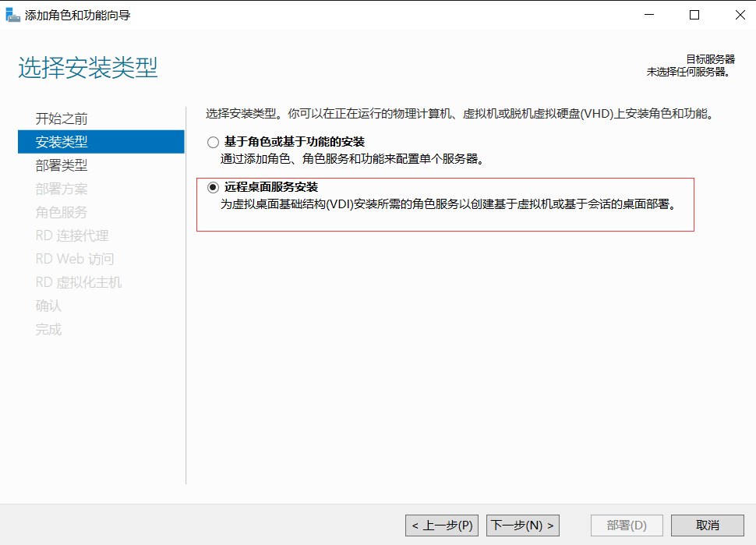Close the 添加角色和功能向导 window
Image resolution: width=756 pixels, height=545 pixels.
click(x=740, y=15)
